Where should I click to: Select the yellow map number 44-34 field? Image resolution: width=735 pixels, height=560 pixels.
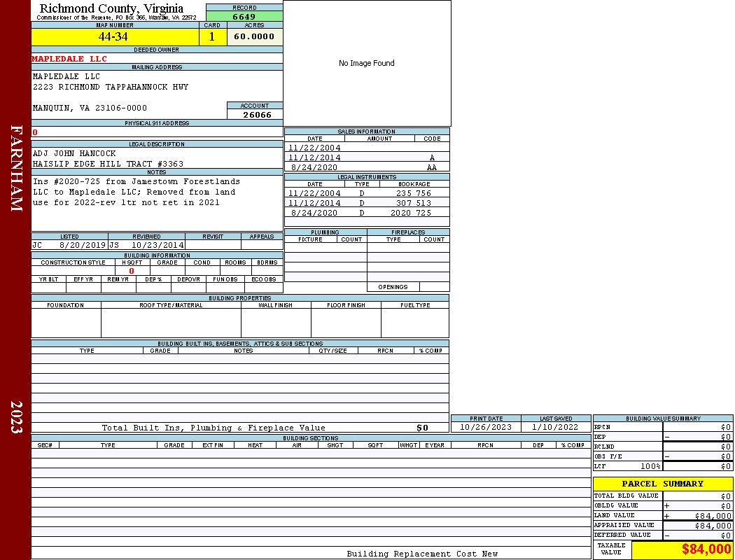[x=113, y=37]
